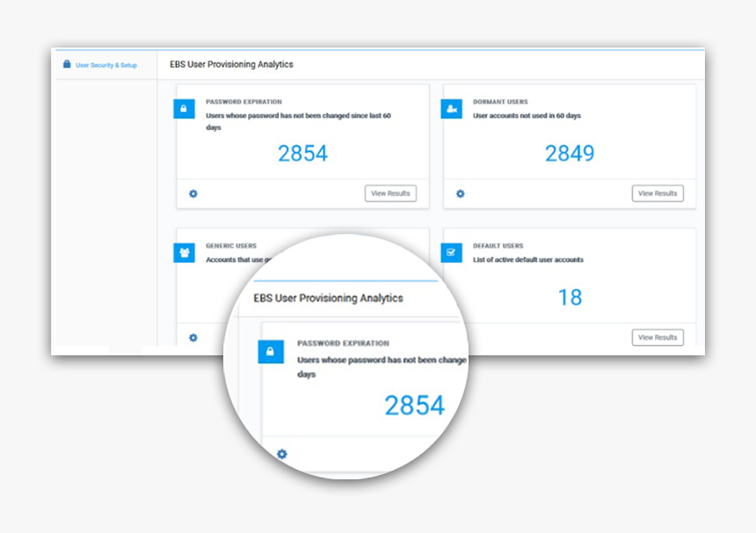Click the 2849 Dormant Users count

coord(570,153)
